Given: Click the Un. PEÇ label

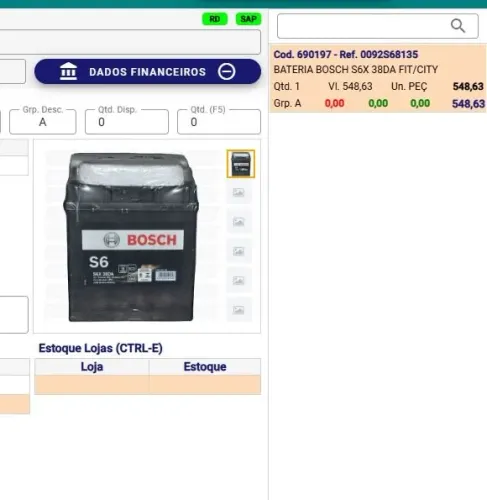Looking at the screenshot, I should pos(409,86).
